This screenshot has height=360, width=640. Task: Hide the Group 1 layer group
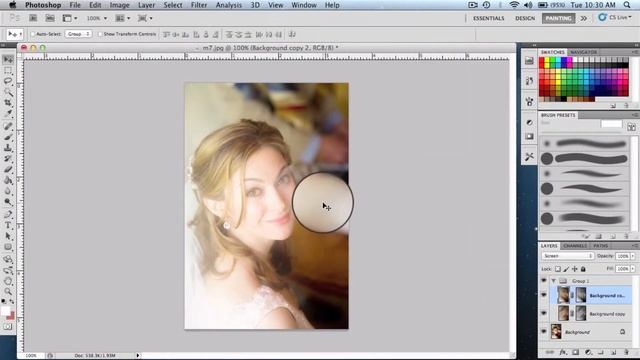544,281
